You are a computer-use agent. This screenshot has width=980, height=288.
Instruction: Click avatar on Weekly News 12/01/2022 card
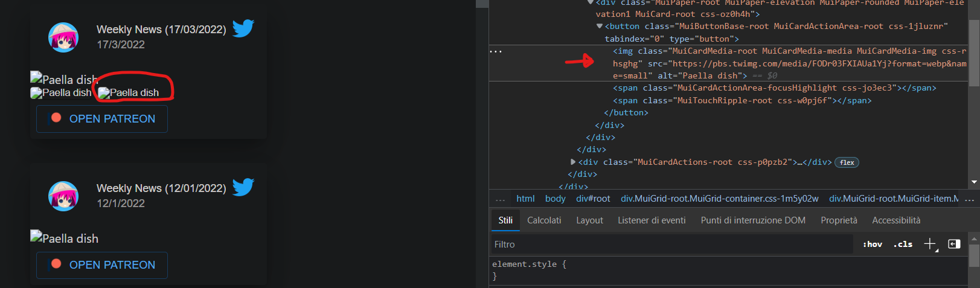(x=63, y=196)
